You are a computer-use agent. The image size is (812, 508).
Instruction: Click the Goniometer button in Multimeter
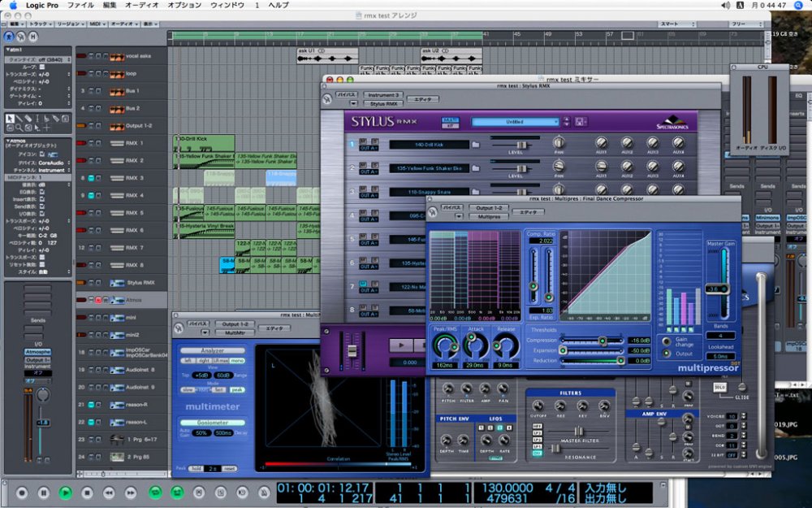212,423
